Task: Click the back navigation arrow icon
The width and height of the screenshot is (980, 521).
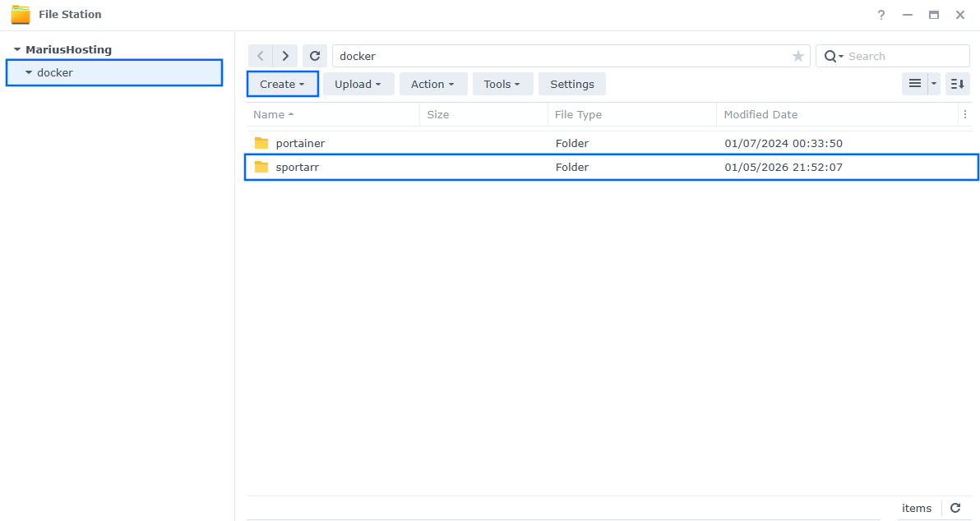Action: (260, 55)
